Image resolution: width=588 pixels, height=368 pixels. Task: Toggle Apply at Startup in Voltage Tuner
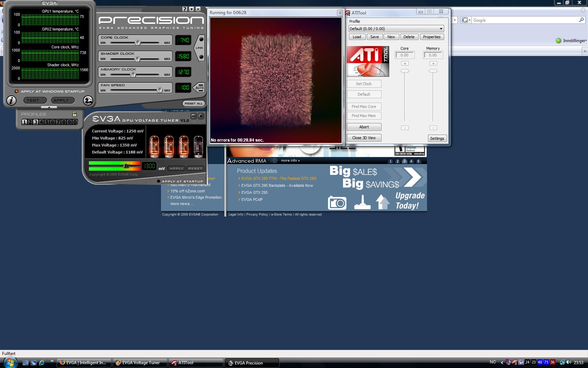click(x=159, y=181)
